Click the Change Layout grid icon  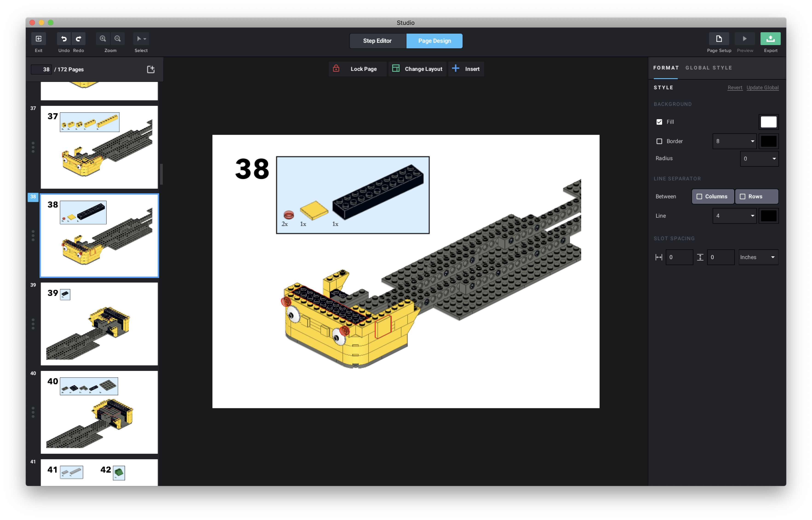coord(396,69)
